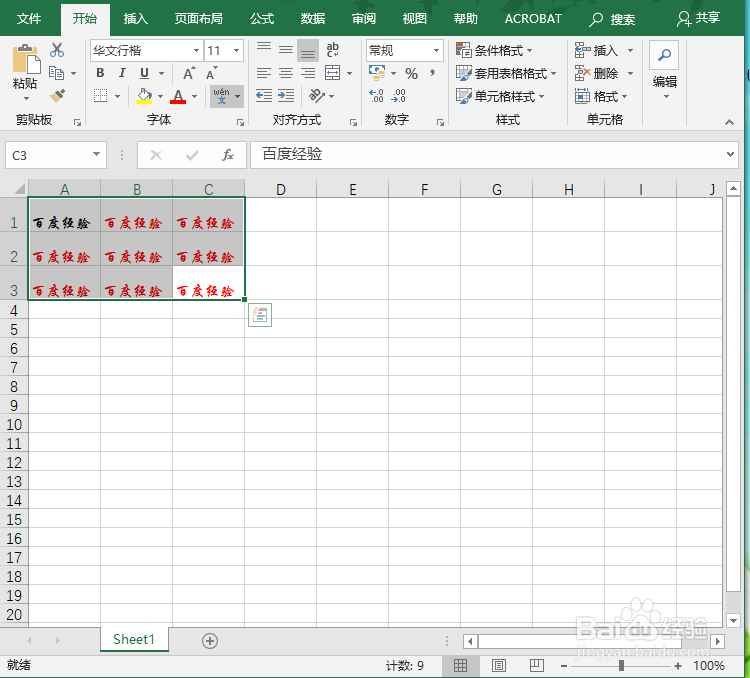Click Increase Decimal icon
750x678 pixels.
pos(376,96)
